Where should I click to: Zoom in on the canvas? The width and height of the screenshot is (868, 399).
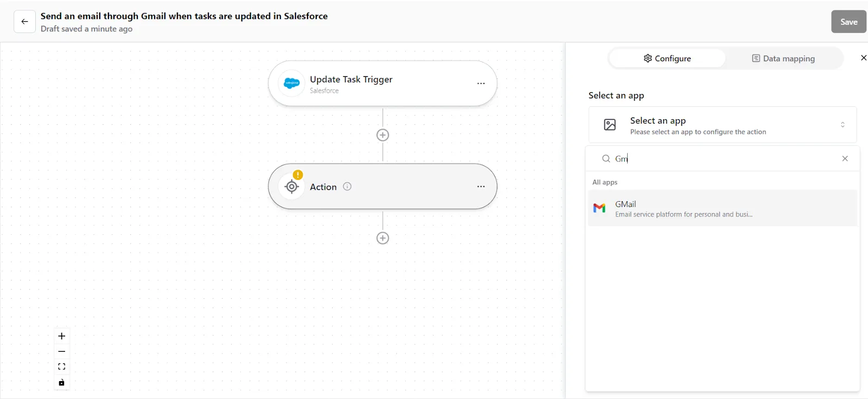coord(62,336)
